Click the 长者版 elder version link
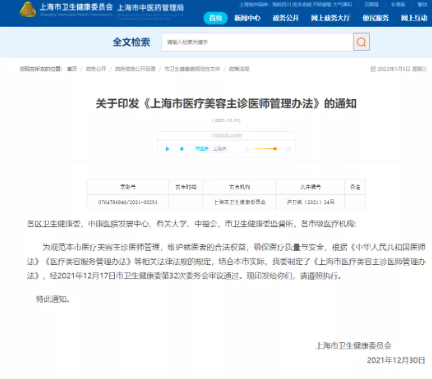The height and width of the screenshot is (379, 432). click(x=398, y=4)
